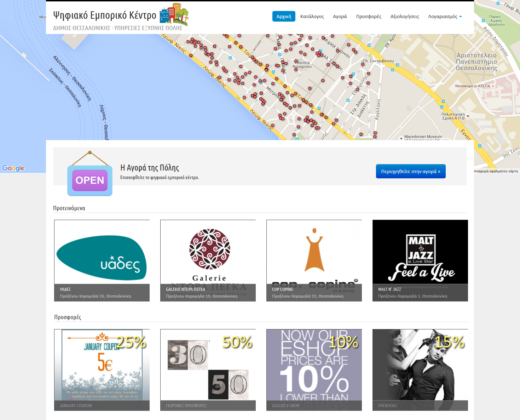Image resolution: width=520 pixels, height=420 pixels.
Task: Click the colorful city buildings logo icon
Action: [x=174, y=15]
